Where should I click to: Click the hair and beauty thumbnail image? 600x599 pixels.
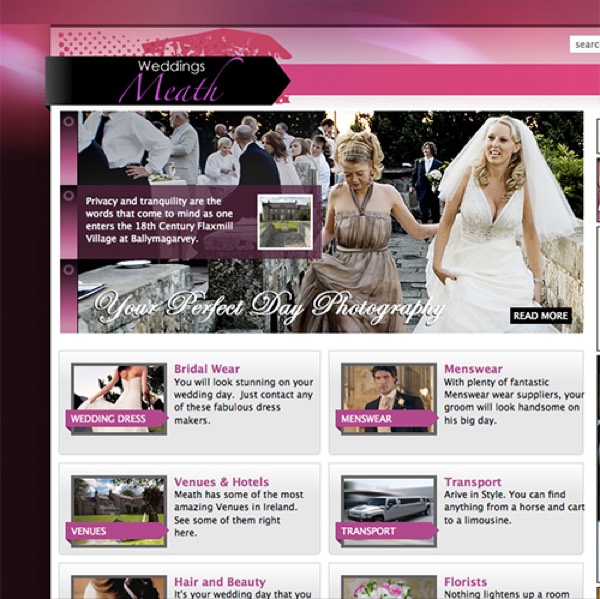pos(119,587)
